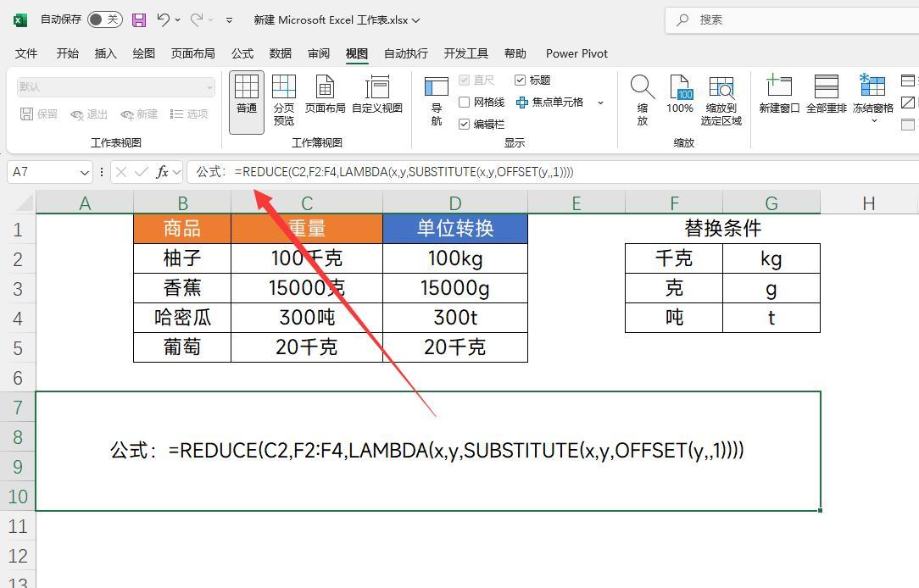Click the 焦点单元格 button
The width and height of the screenshot is (919, 588).
[549, 103]
